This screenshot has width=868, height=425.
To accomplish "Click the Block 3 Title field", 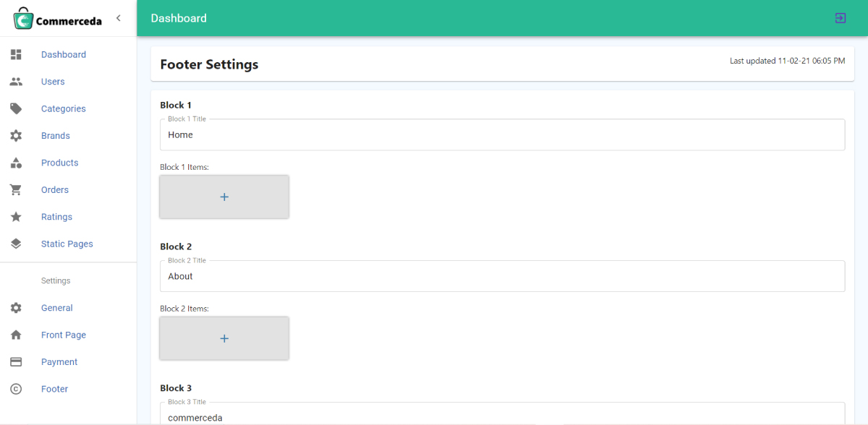I will (x=502, y=414).
